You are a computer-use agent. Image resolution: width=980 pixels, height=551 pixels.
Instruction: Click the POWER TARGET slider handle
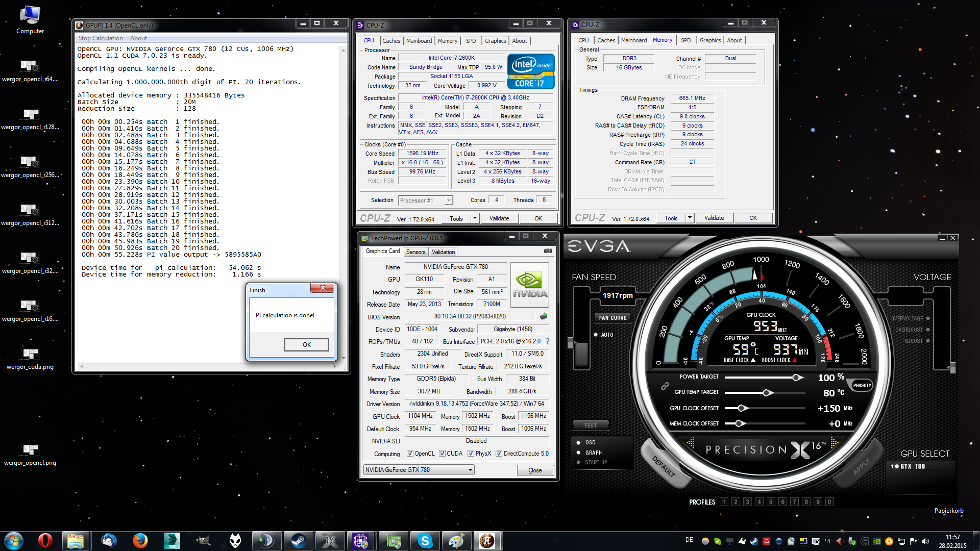coord(797,378)
